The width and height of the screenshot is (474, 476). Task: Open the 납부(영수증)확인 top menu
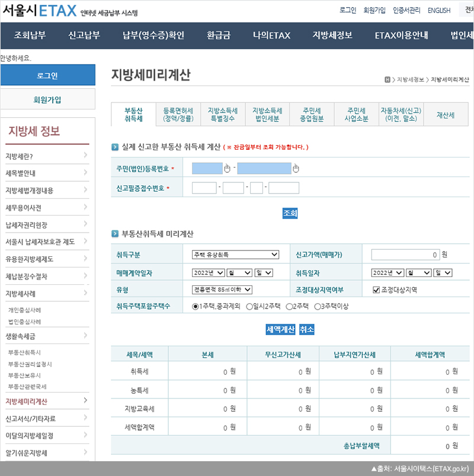(153, 36)
